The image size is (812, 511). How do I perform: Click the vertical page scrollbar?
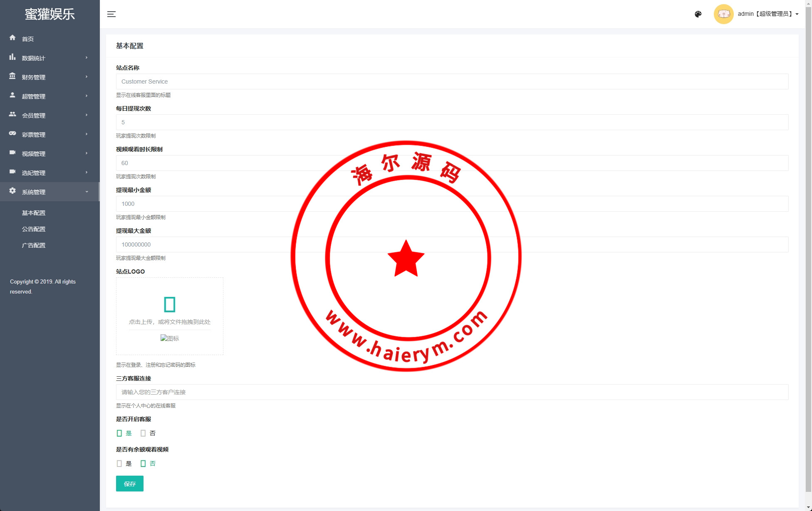(808, 249)
